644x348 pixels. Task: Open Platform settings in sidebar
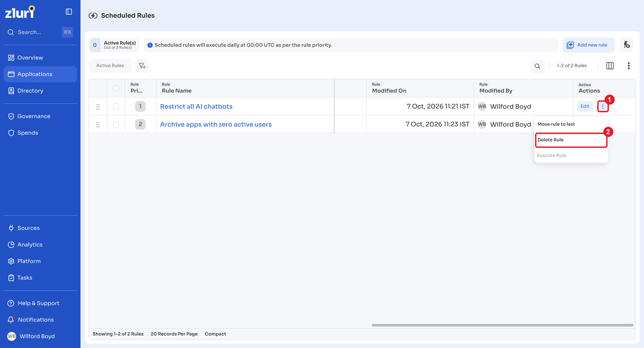[40, 261]
